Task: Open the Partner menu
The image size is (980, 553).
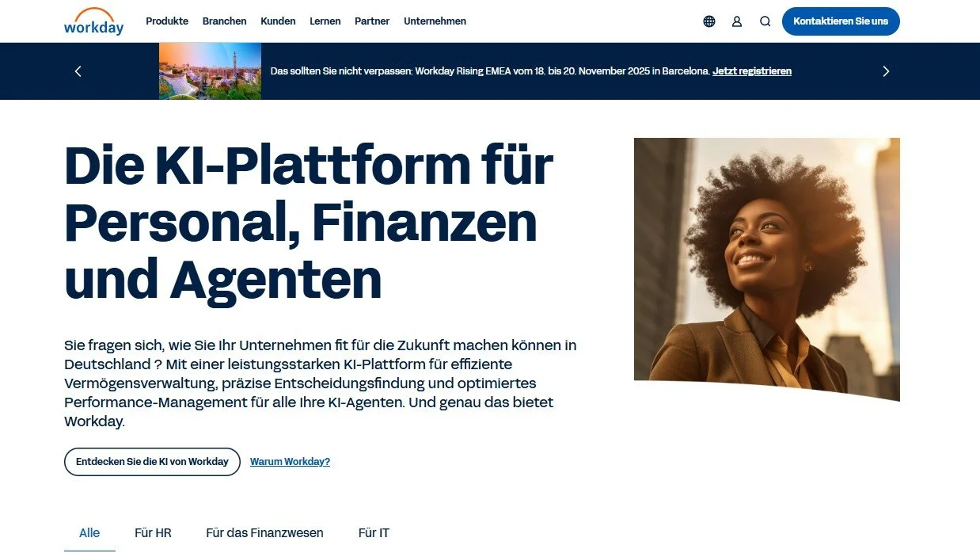Action: 372,21
